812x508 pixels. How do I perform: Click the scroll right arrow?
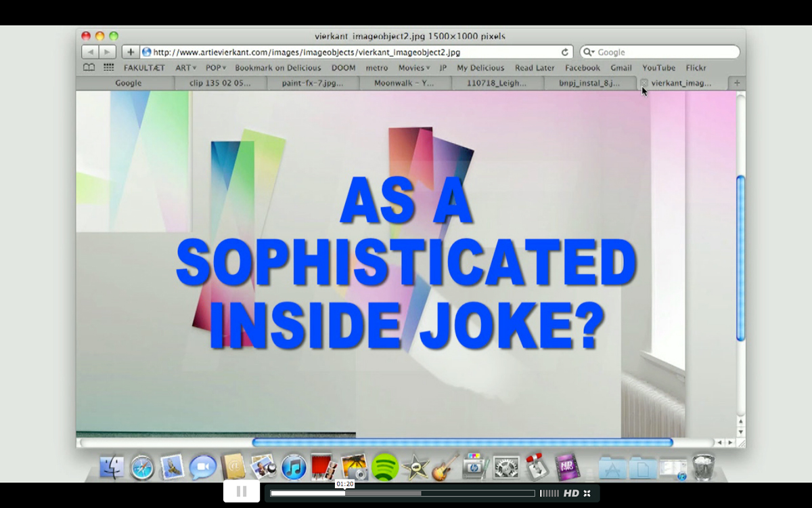(x=730, y=442)
